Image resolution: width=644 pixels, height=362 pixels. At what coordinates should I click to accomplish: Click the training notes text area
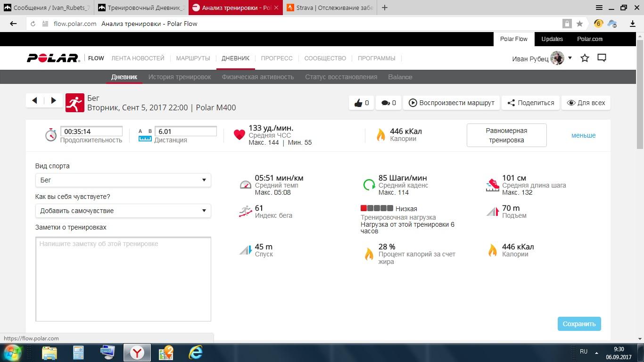click(123, 279)
